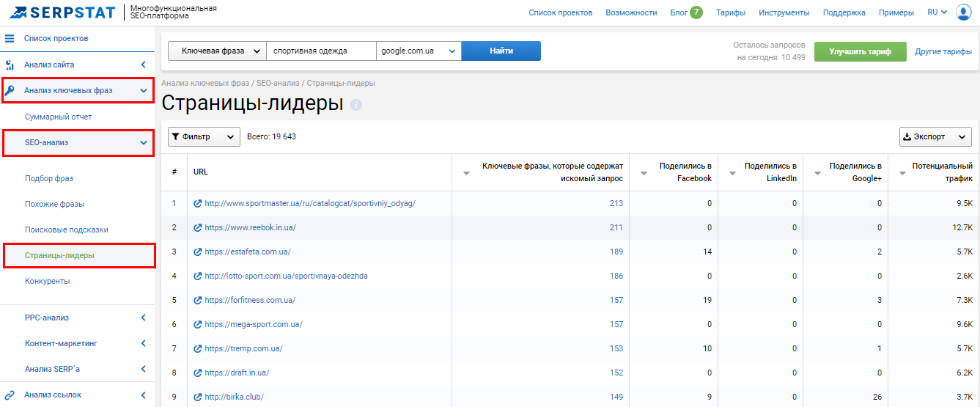The height and width of the screenshot is (407, 980).
Task: Click the Анализ ключевых фраз breadcrumb
Action: (x=205, y=83)
